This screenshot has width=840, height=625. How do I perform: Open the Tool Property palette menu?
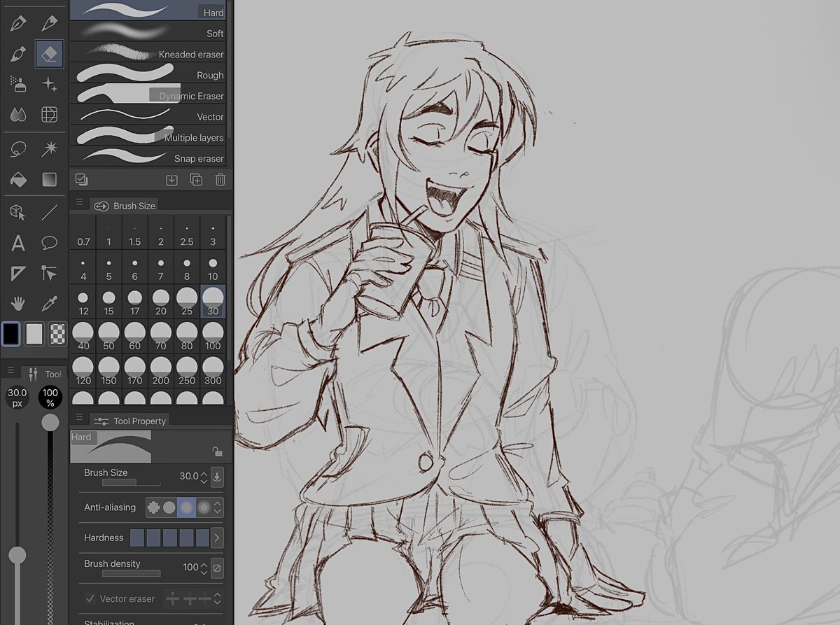[x=79, y=416]
